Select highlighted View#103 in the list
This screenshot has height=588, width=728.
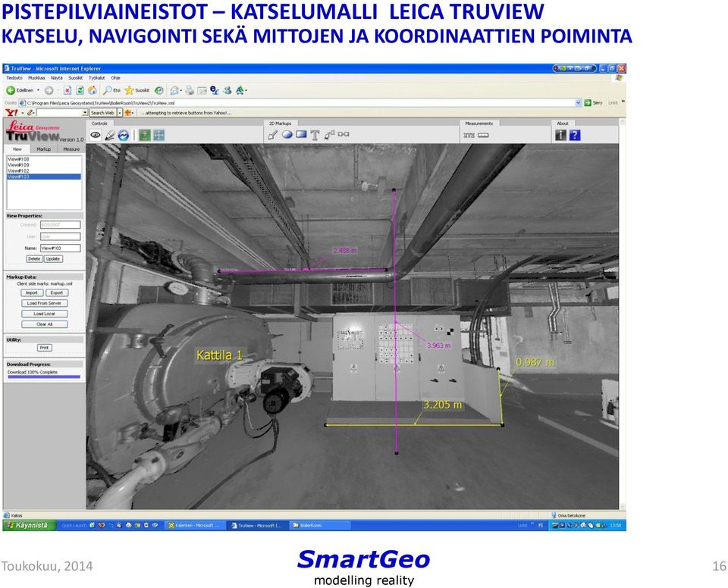pos(44,177)
